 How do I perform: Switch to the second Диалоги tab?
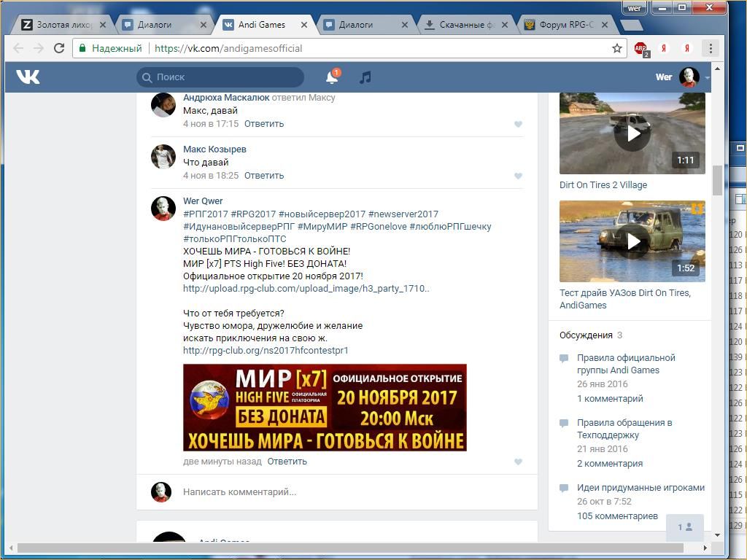366,25
